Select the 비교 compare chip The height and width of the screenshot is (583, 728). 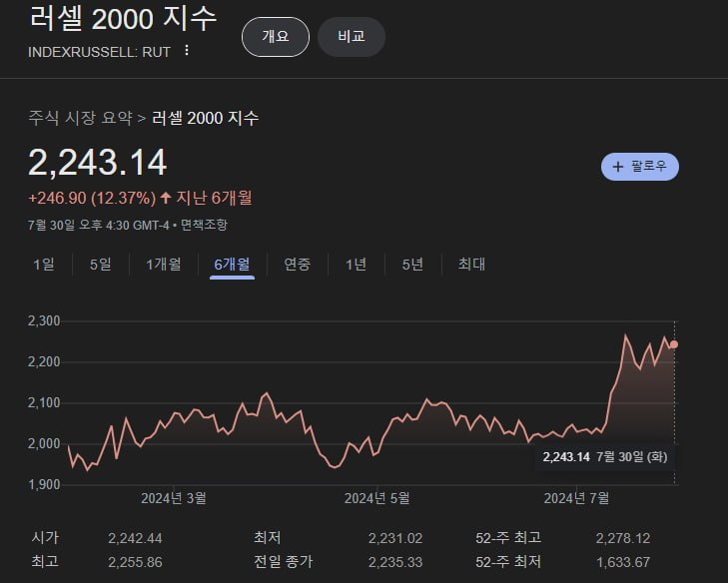(x=351, y=37)
